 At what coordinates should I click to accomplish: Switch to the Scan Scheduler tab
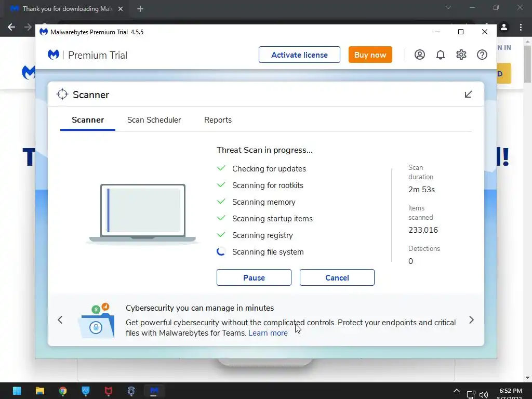tap(154, 120)
